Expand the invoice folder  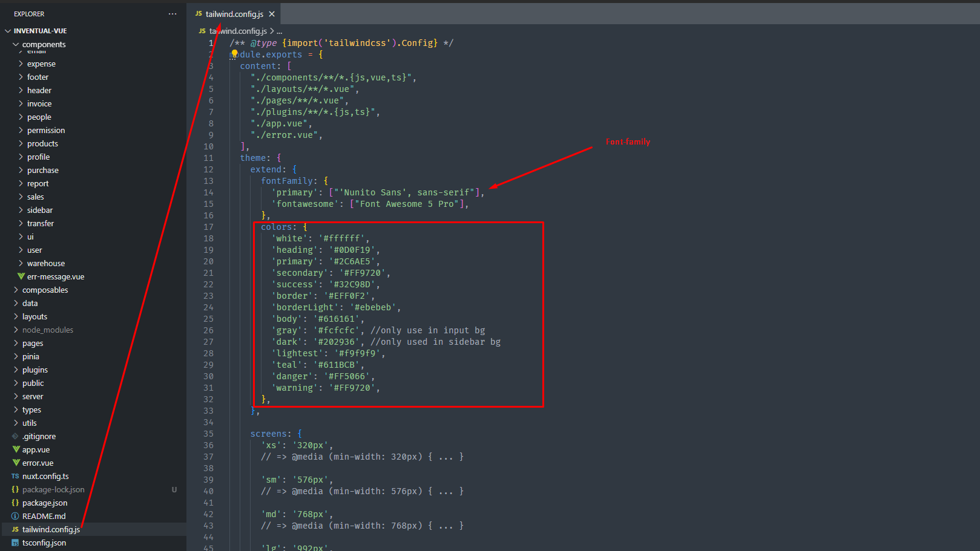tap(39, 103)
